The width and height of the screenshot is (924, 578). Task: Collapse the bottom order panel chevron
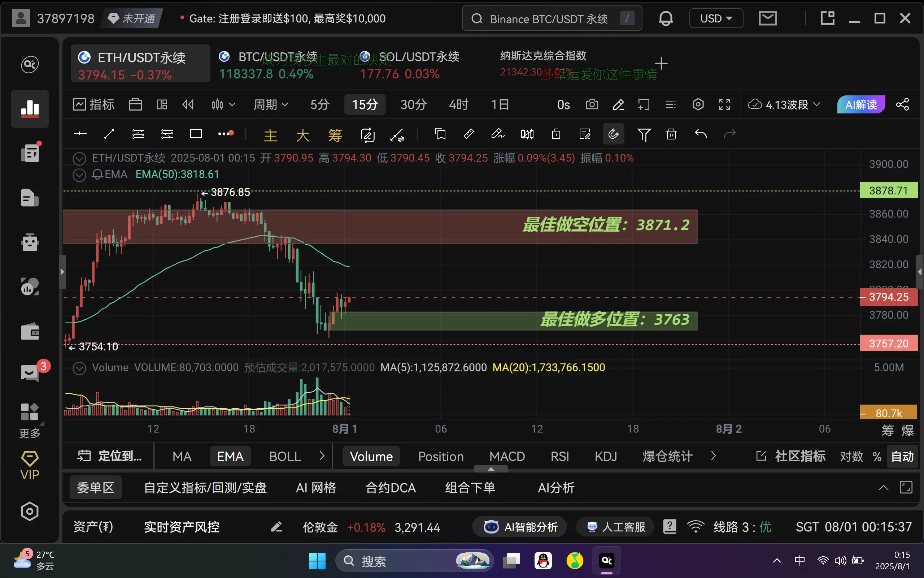point(883,487)
